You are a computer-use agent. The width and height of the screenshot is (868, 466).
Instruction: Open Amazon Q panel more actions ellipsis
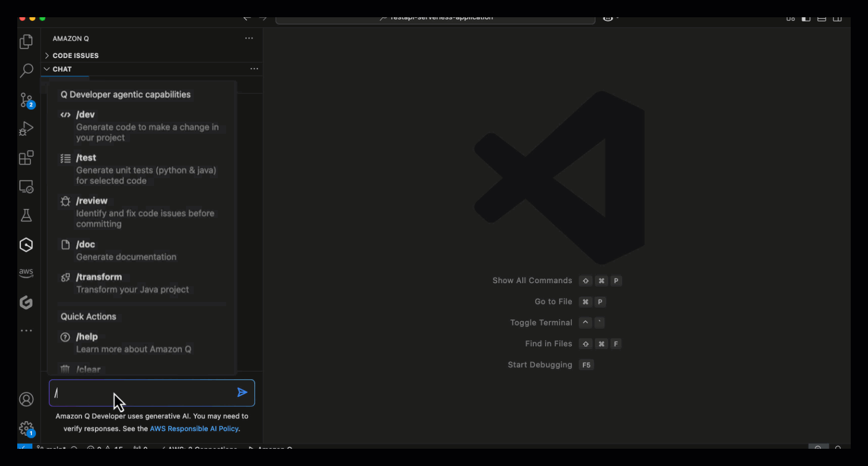tap(249, 38)
